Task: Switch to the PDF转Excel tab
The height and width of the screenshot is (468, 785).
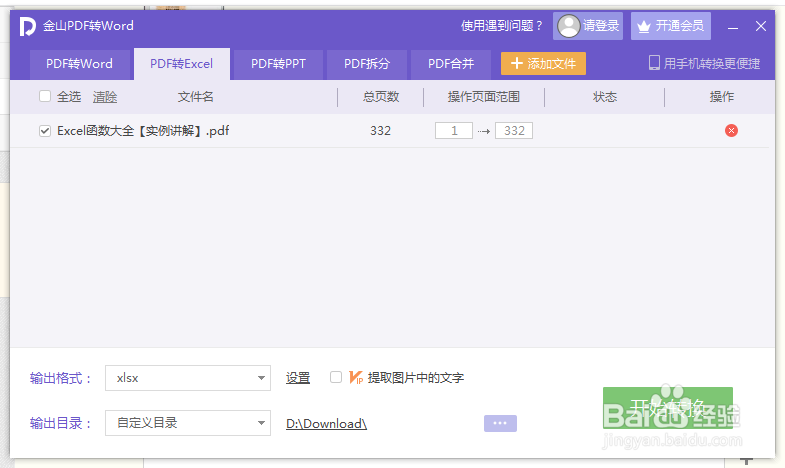Action: (182, 64)
